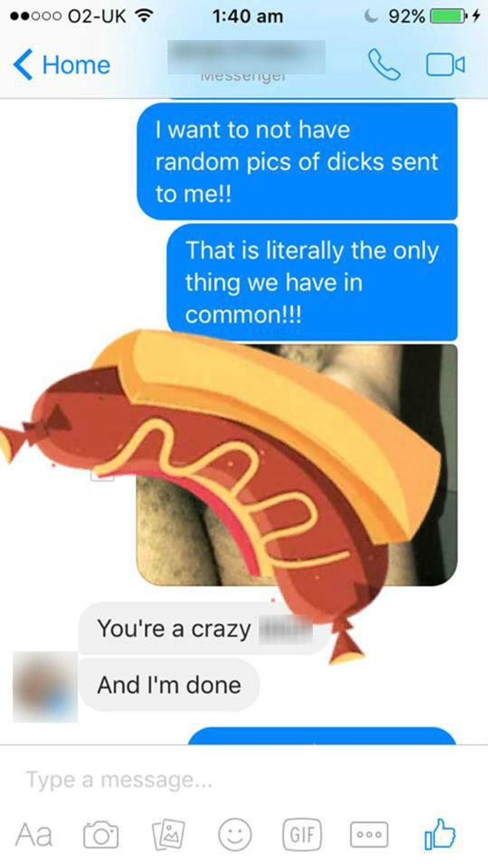Send a thumbs-up like

point(440,833)
